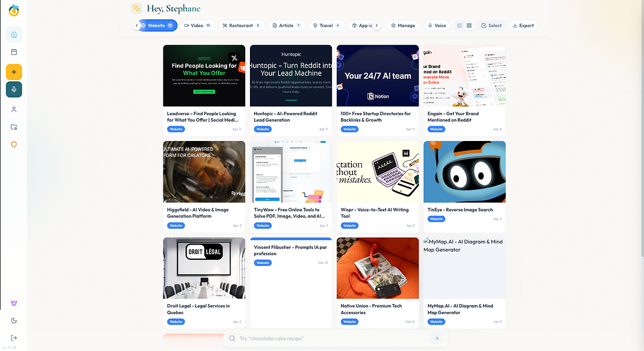Select the Video category tab
The image size is (644, 351).
(197, 26)
